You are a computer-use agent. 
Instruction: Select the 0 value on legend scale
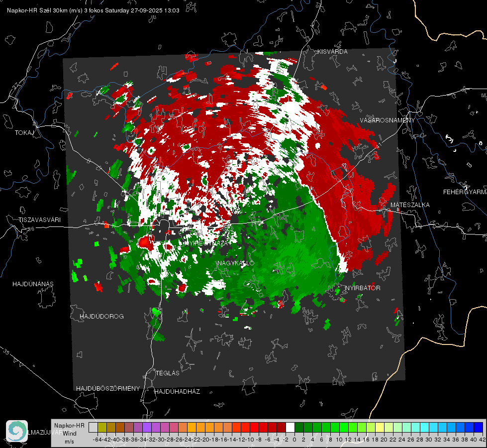coord(294,440)
